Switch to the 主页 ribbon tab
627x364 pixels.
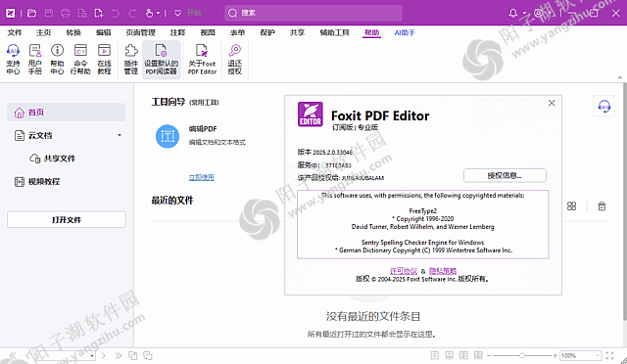(43, 32)
